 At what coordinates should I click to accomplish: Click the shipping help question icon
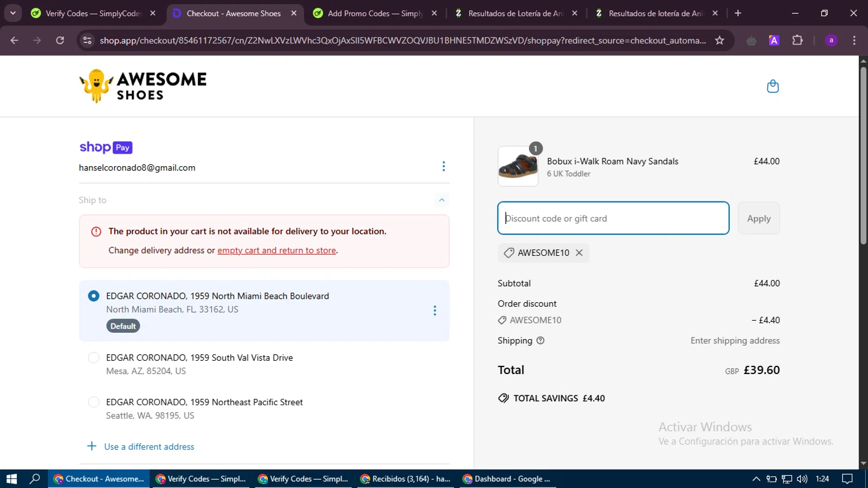click(540, 340)
